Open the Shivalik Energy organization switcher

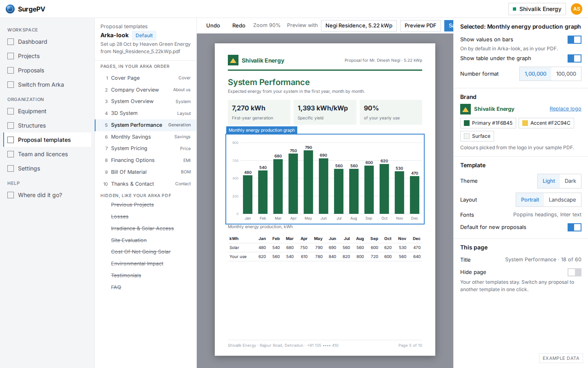[537, 9]
